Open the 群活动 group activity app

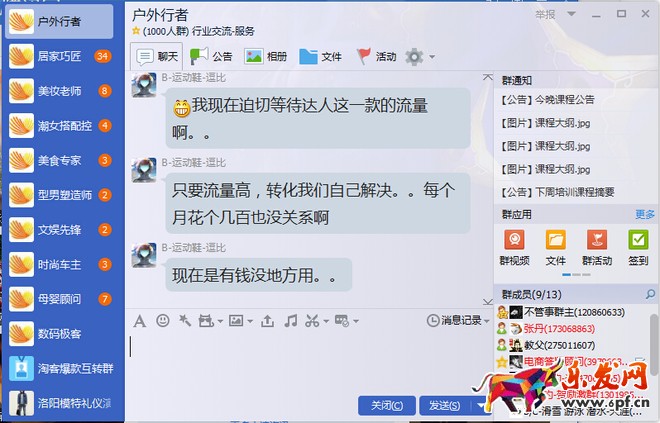pyautogui.click(x=597, y=248)
